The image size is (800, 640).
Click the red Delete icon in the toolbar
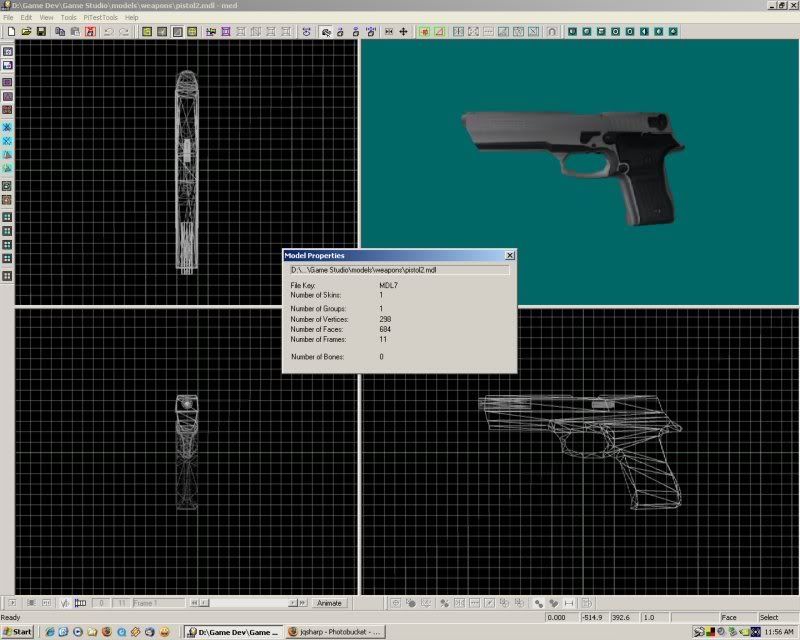(90, 32)
